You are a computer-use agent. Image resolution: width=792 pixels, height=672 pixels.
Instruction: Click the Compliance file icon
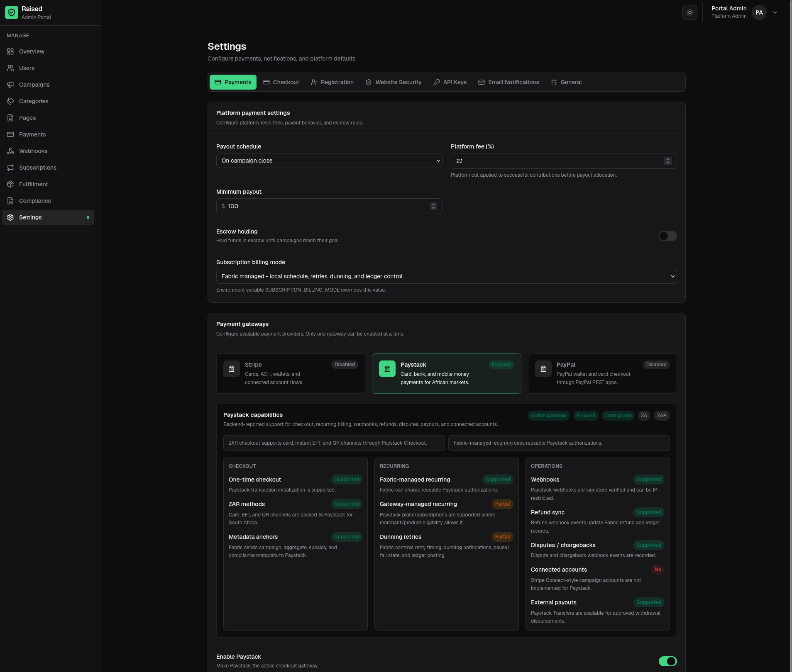pos(10,201)
